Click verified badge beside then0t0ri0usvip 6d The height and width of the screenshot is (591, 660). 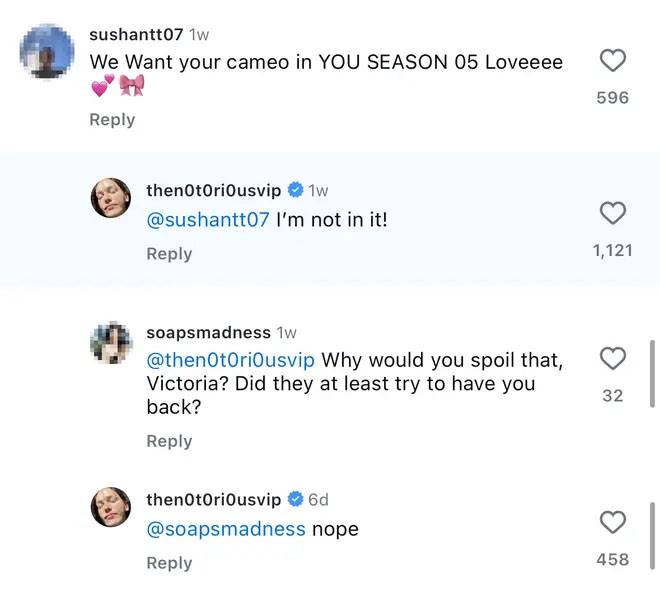pyautogui.click(x=296, y=499)
